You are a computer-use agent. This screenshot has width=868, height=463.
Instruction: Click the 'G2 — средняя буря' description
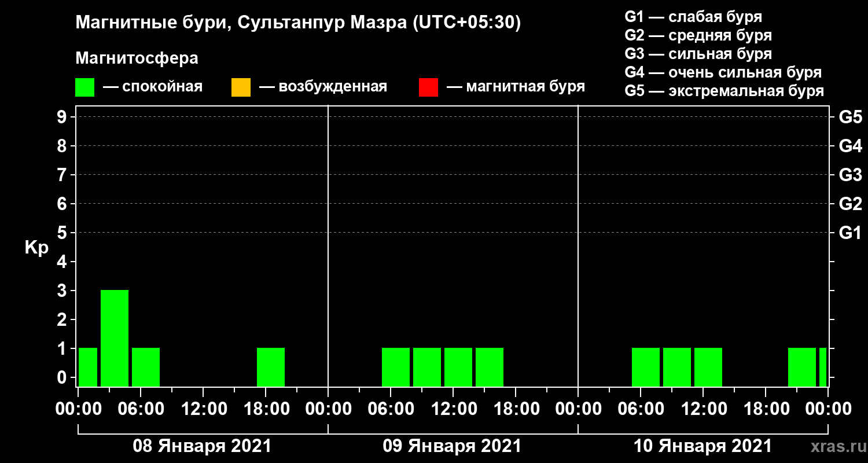point(698,35)
